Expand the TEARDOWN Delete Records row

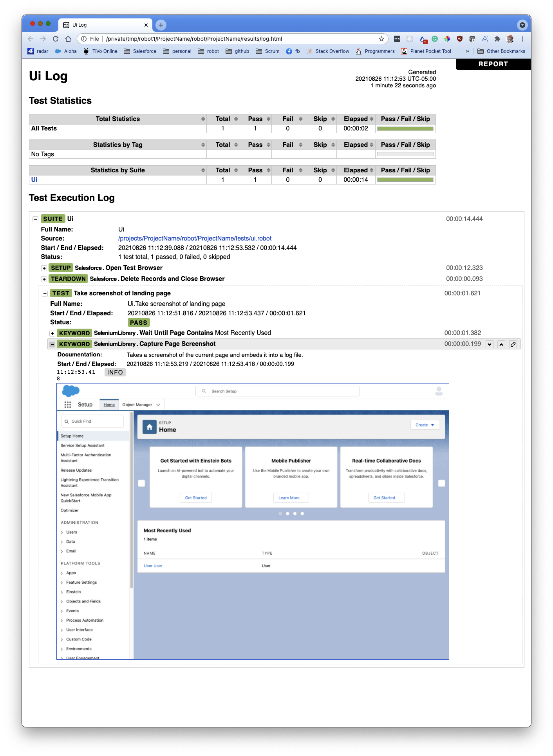click(x=44, y=279)
